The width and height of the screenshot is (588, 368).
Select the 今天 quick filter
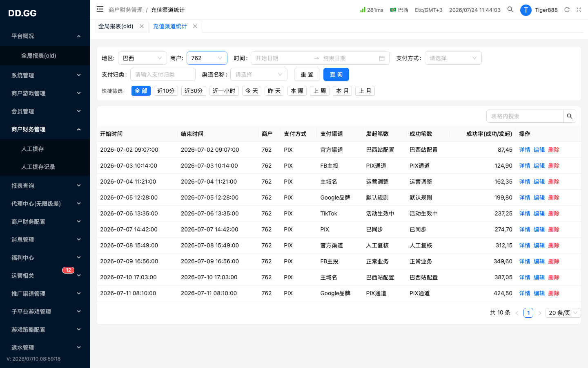click(x=252, y=91)
